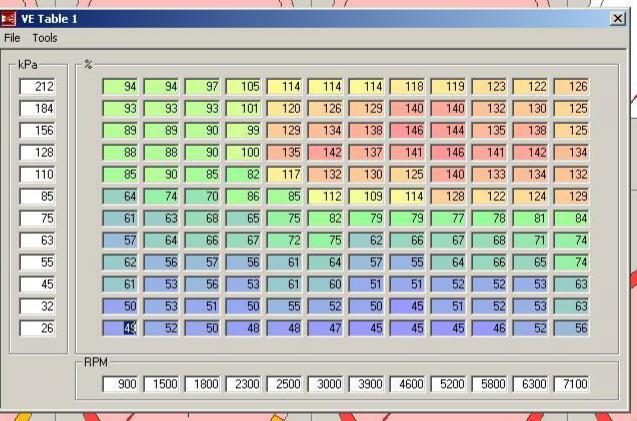637x421 pixels.
Task: Click the 2300 RPM bin field
Action: [x=243, y=384]
